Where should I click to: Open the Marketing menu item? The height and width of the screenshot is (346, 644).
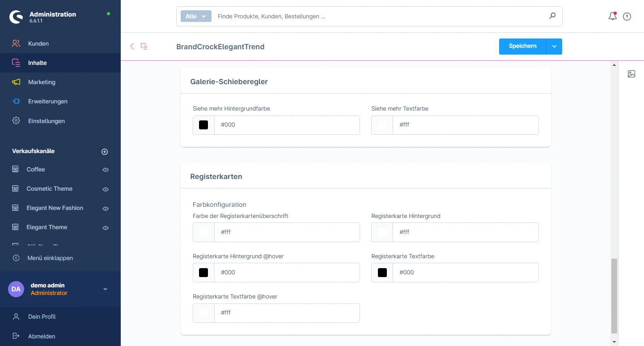click(x=42, y=82)
